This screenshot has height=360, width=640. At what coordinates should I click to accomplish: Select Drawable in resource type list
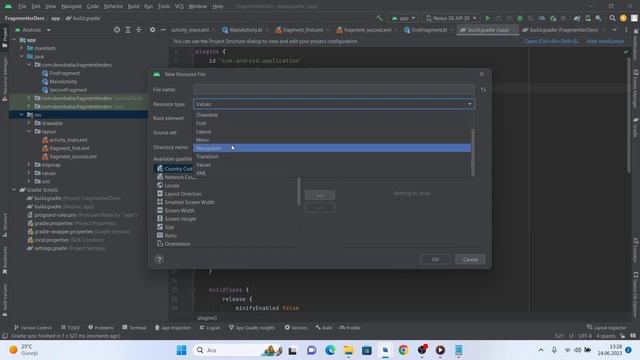[332, 115]
